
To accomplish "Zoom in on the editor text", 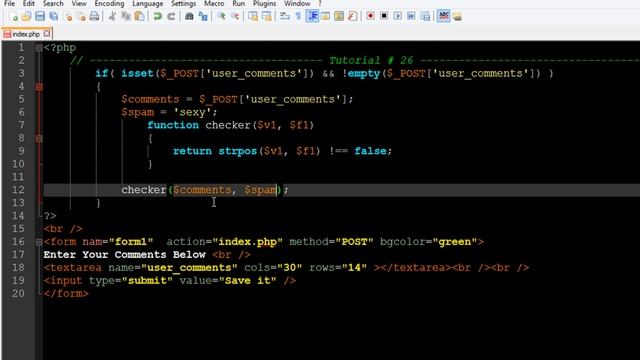I will tap(221, 16).
